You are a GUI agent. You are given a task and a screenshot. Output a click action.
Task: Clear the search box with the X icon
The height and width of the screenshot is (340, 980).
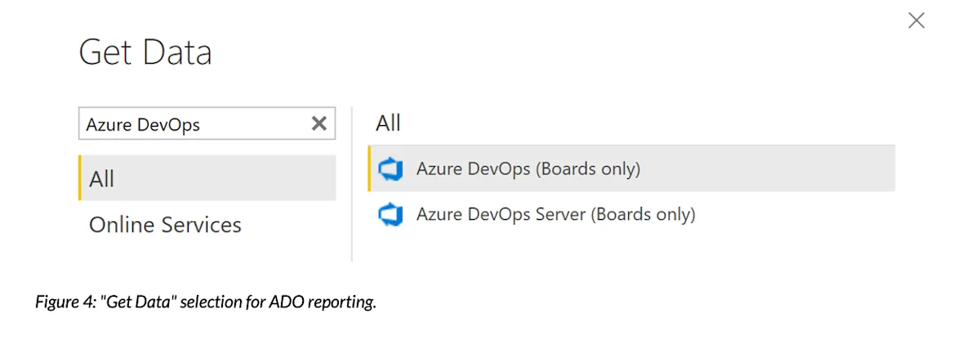pyautogui.click(x=319, y=123)
